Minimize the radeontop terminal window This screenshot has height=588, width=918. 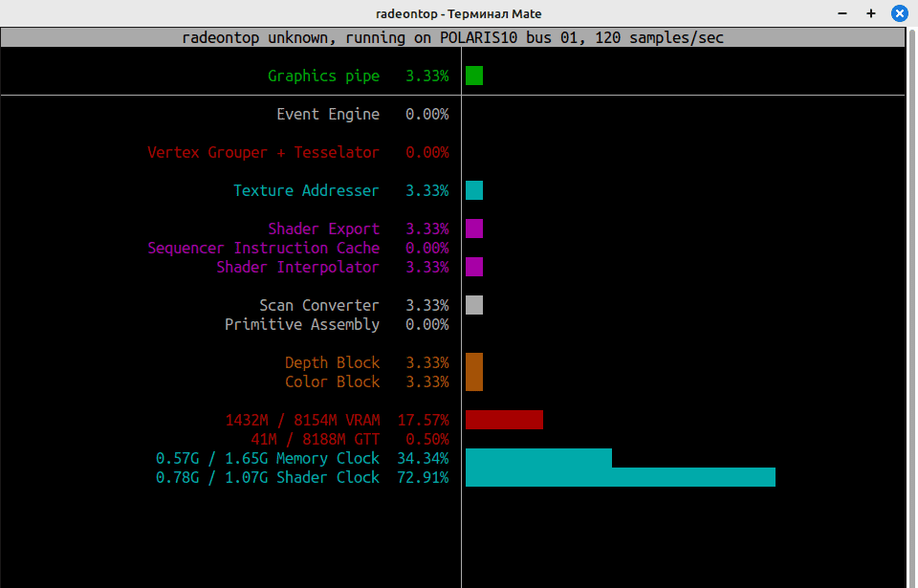842,13
